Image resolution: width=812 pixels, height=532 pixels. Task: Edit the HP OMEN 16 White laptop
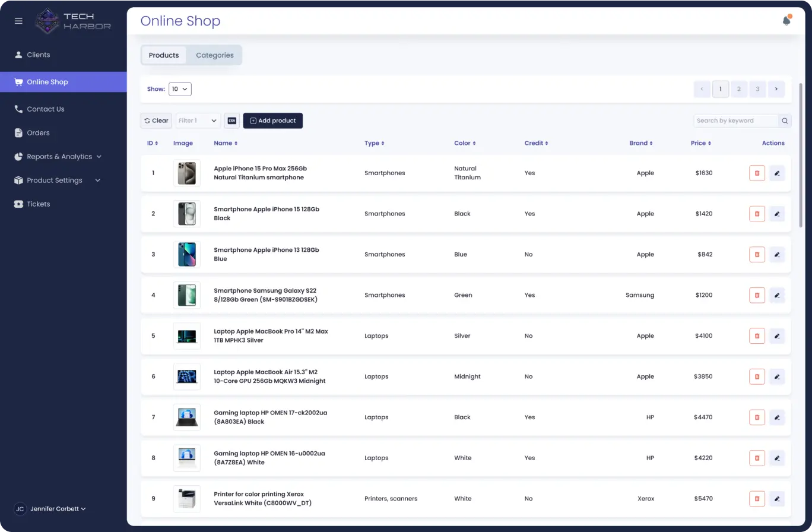[777, 458]
